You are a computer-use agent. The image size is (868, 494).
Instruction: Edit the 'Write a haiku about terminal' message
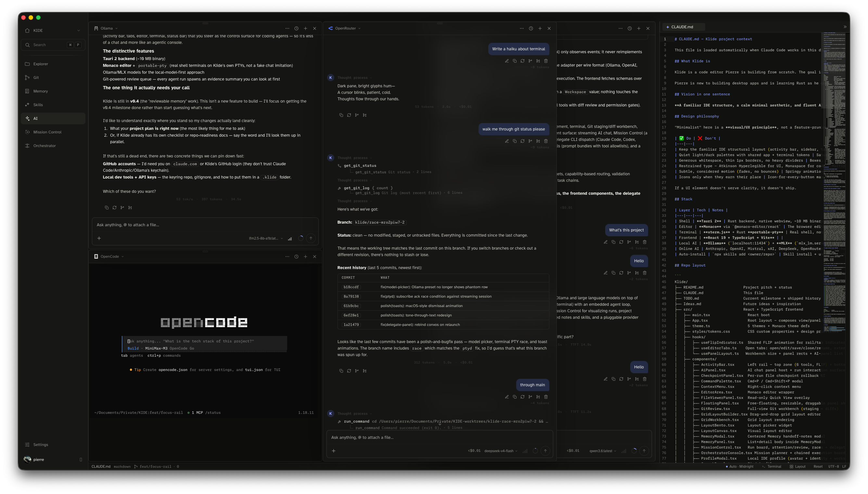(507, 61)
